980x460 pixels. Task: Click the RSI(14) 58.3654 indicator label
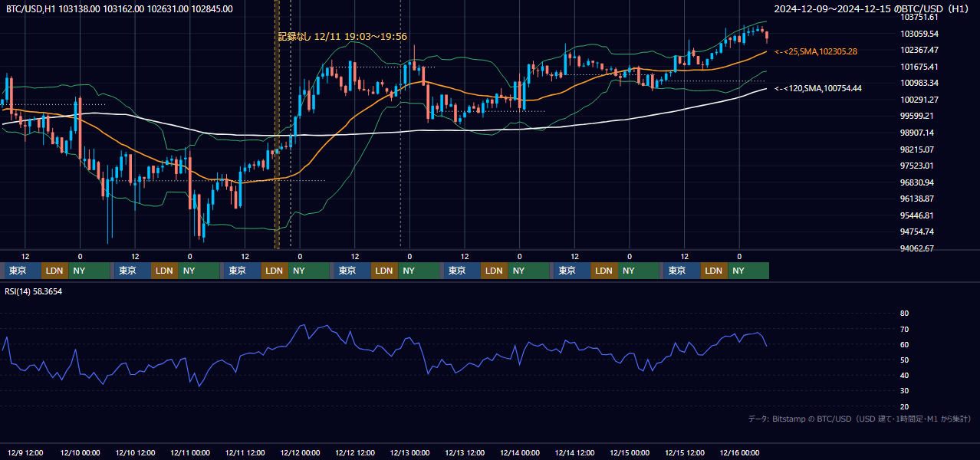34,291
